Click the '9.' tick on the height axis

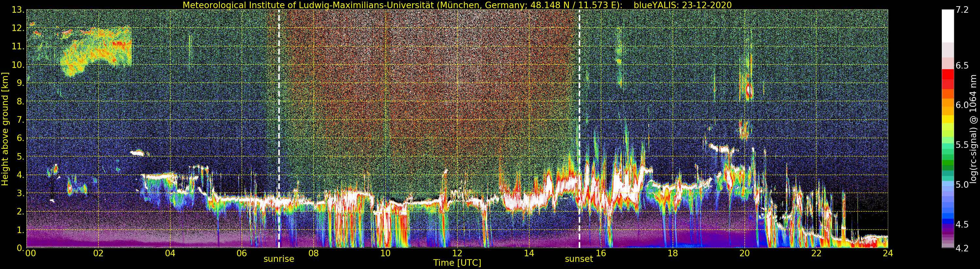pyautogui.click(x=20, y=83)
